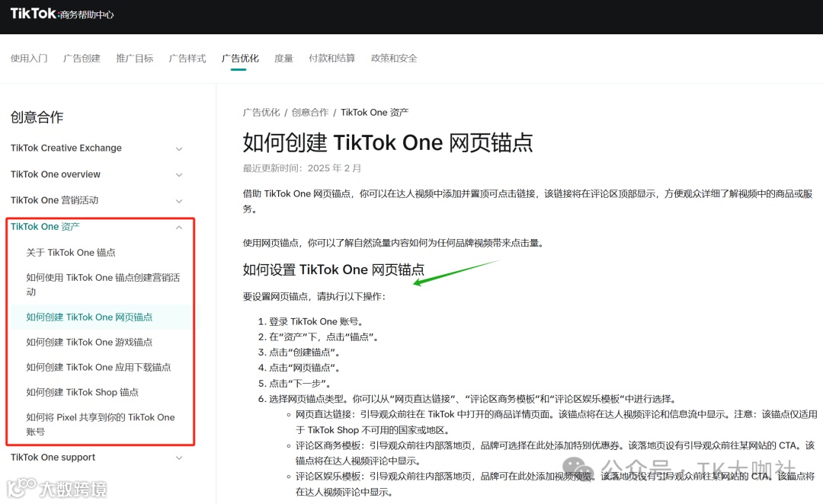Open TikTok One overview sidebar section
The height and width of the screenshot is (504, 823).
pyautogui.click(x=55, y=174)
